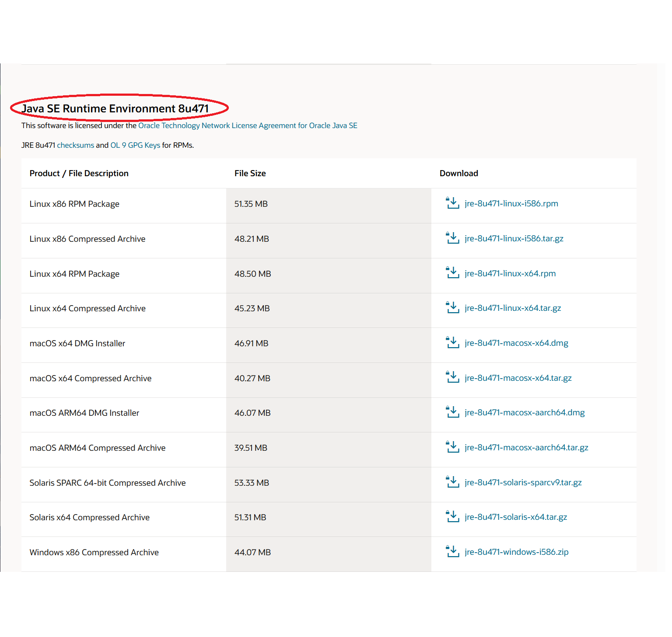Click download icon for Linux x86 RPM Package
The height and width of the screenshot is (637, 672).
point(452,203)
